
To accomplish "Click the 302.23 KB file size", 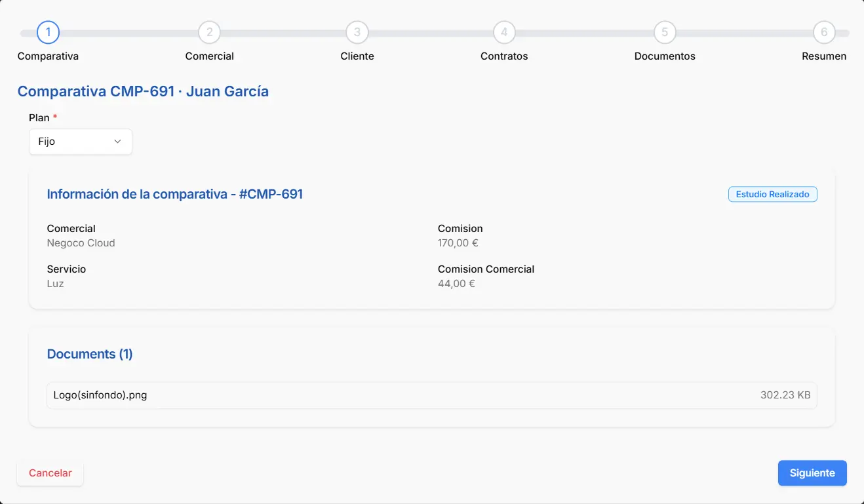I will point(785,395).
